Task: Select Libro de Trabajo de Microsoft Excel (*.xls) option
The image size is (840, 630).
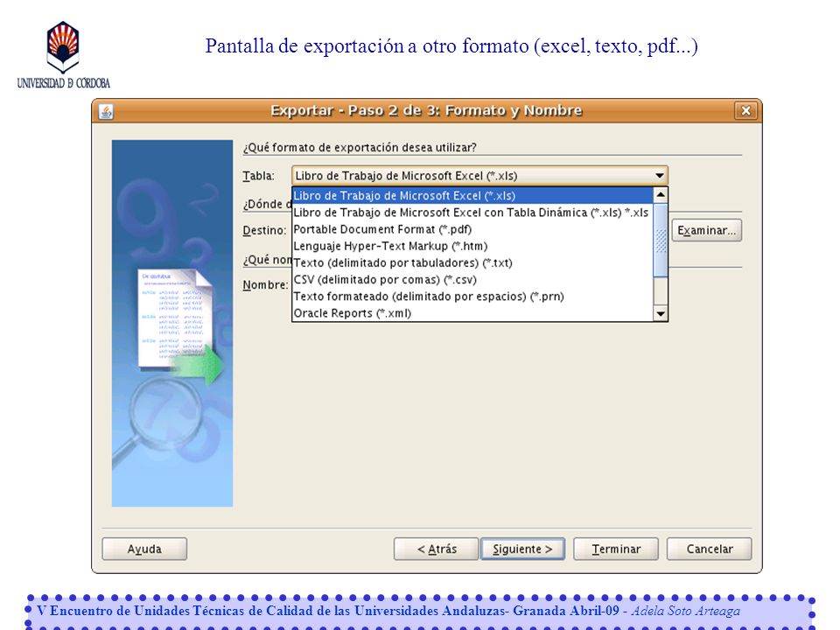Action: (x=472, y=195)
